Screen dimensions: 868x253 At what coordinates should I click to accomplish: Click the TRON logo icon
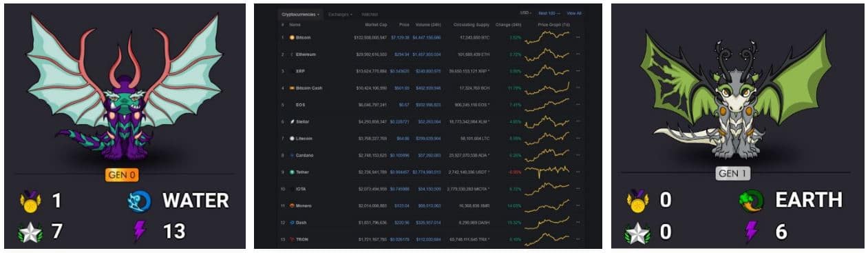292,239
